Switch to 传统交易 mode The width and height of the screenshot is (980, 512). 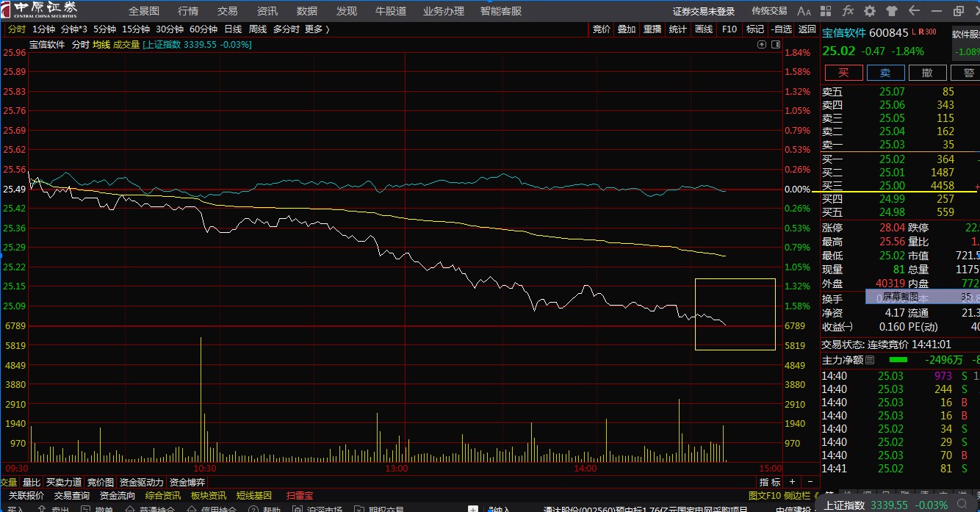[769, 11]
